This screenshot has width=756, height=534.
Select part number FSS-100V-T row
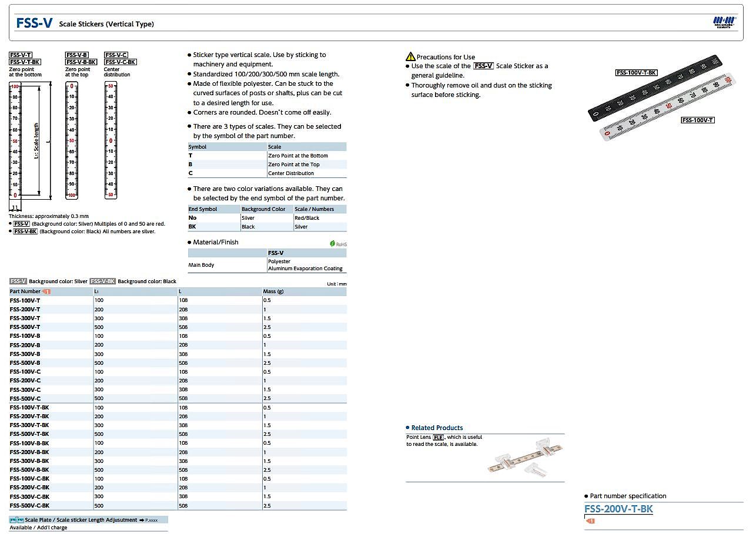pyautogui.click(x=178, y=300)
